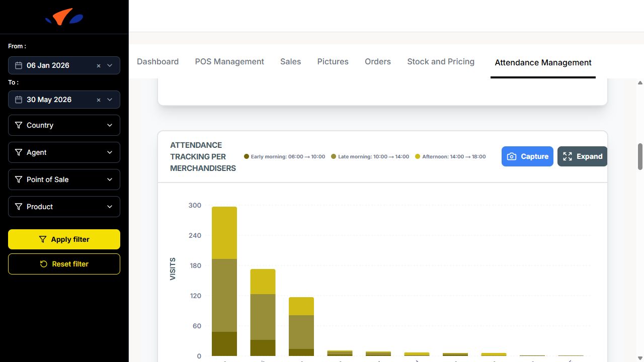Click the scrollbar up arrow
Viewport: 644px width, 362px height.
(x=640, y=82)
